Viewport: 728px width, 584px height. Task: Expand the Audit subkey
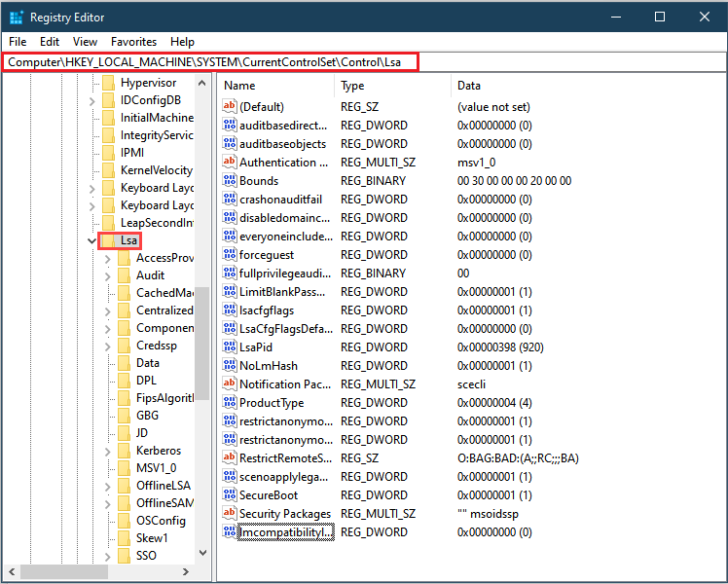pos(108,276)
